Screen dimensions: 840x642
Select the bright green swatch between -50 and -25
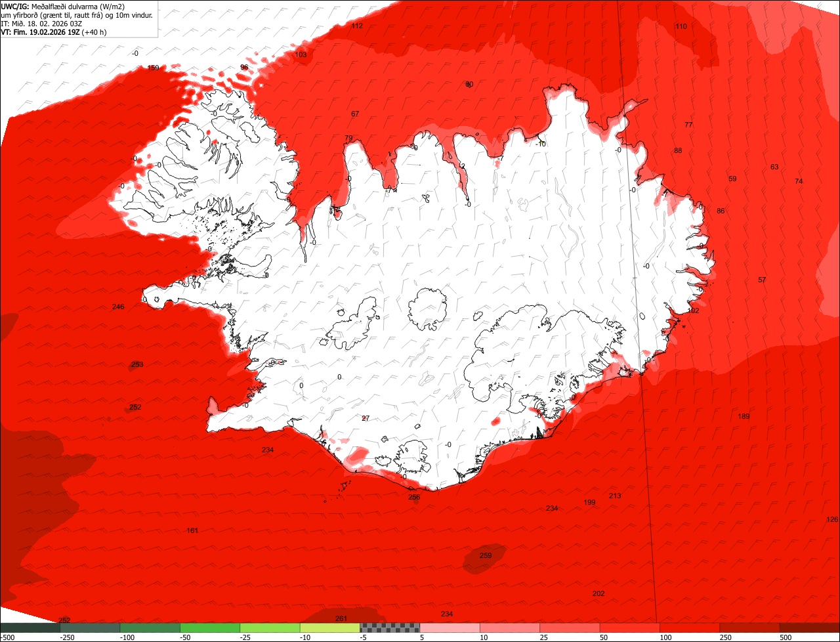(x=210, y=628)
